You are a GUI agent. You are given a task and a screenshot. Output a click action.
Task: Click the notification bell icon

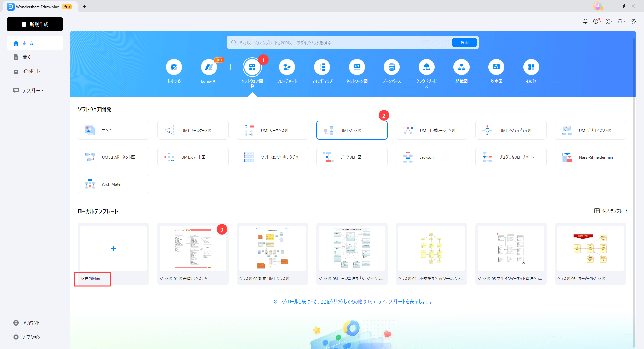pyautogui.click(x=585, y=21)
